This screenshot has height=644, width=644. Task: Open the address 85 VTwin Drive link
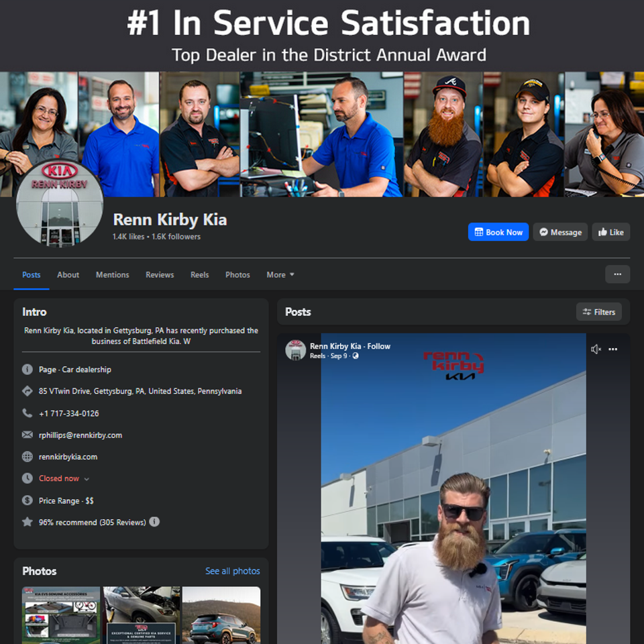140,391
